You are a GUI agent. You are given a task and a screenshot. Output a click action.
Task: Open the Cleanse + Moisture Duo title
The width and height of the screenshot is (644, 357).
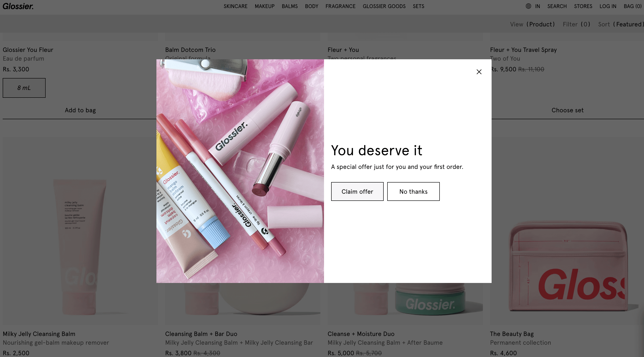[x=361, y=334]
